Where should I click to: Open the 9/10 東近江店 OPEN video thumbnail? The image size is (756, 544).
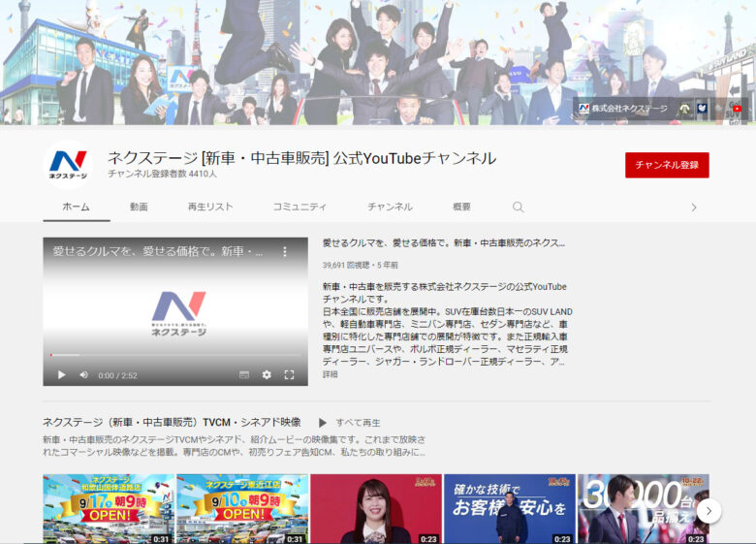pyautogui.click(x=242, y=509)
